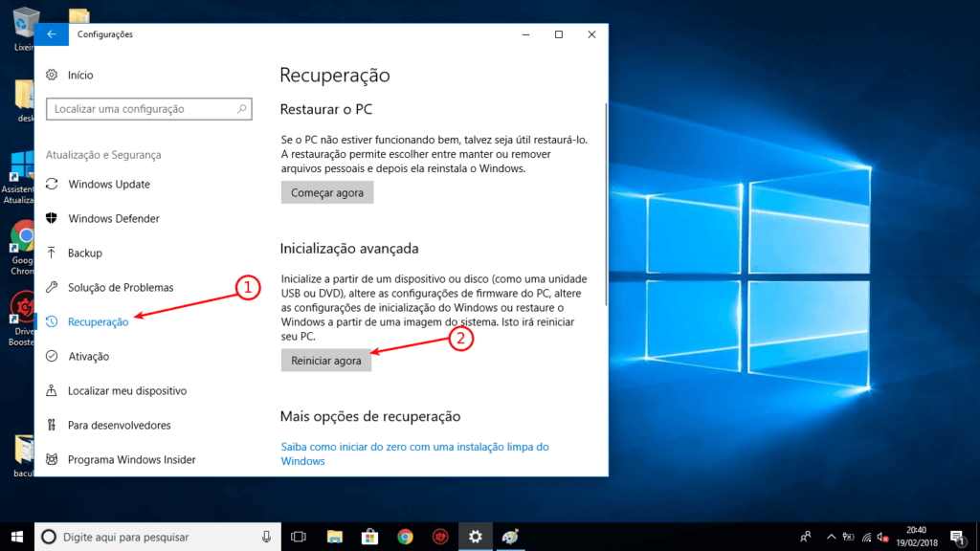Click Reiniciar agora under Inicialização avançada
This screenshot has height=551, width=980.
pyautogui.click(x=324, y=361)
